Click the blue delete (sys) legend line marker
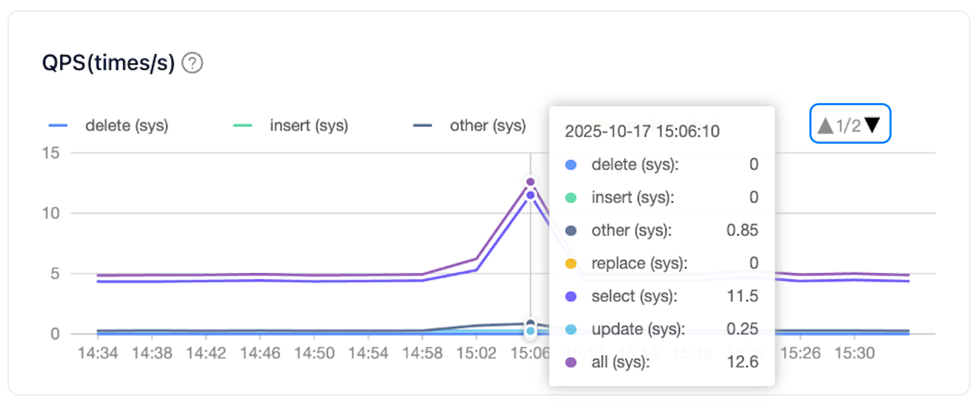This screenshot has height=404, width=980. [58, 125]
